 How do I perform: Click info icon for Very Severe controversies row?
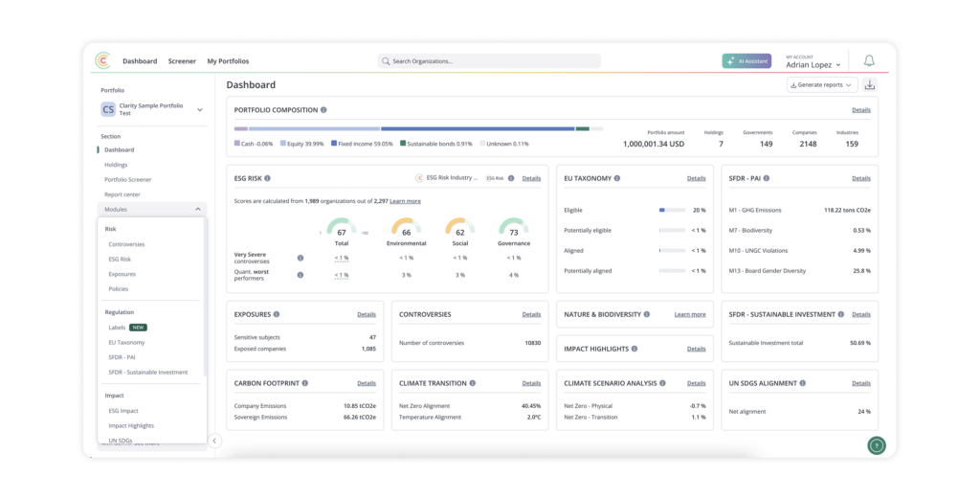coord(301,258)
